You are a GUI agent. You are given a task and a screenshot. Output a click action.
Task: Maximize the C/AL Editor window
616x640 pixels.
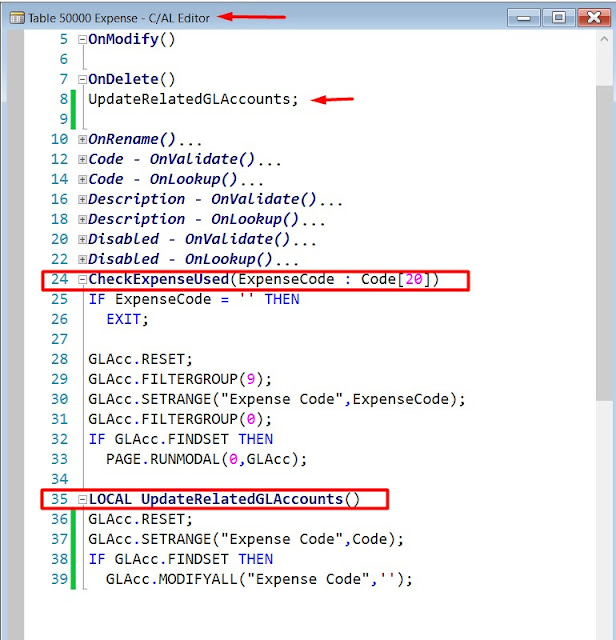[x=559, y=18]
